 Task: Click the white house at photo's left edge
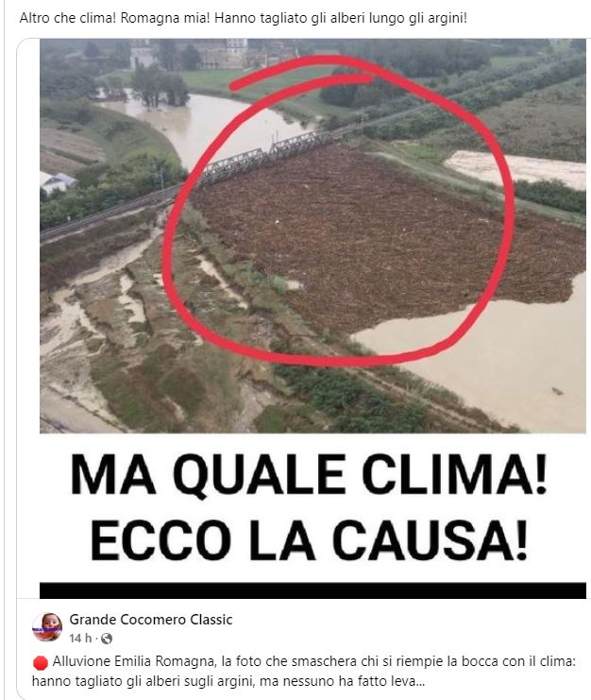click(x=57, y=182)
